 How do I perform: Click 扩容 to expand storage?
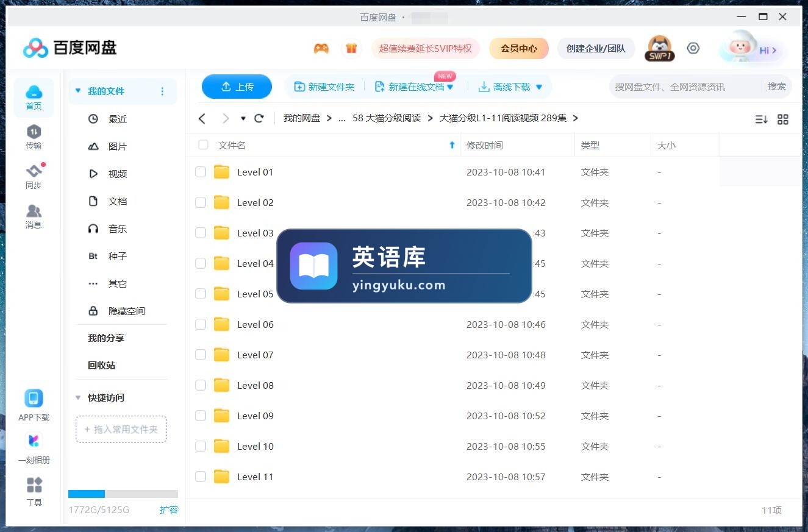tap(169, 509)
